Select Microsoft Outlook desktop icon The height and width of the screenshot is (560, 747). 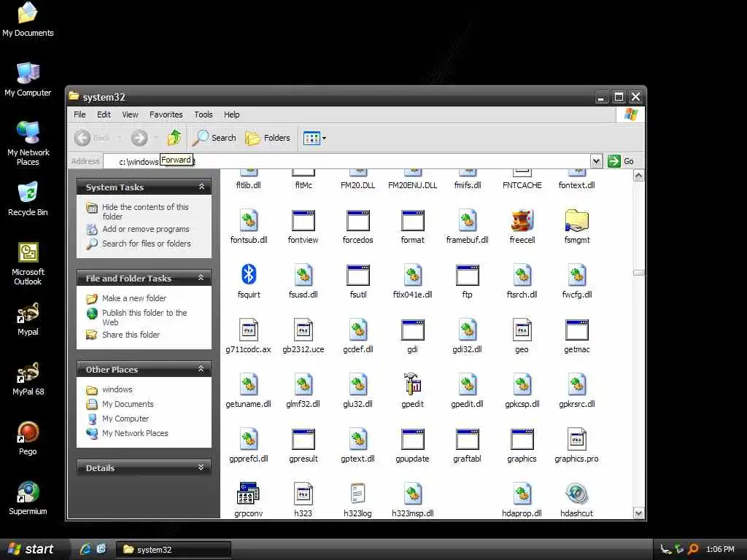tap(28, 263)
